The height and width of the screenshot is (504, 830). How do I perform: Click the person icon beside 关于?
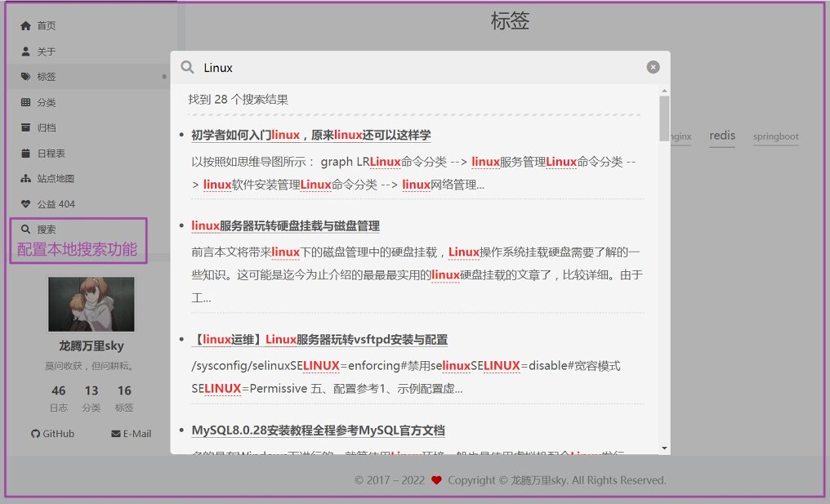[25, 51]
